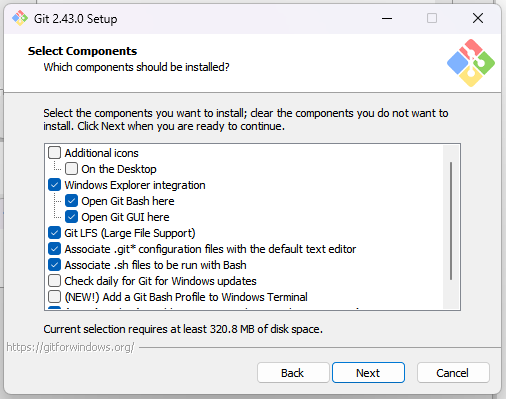Click 'Git LFS (Large File Support)' text
506x399 pixels.
point(130,233)
